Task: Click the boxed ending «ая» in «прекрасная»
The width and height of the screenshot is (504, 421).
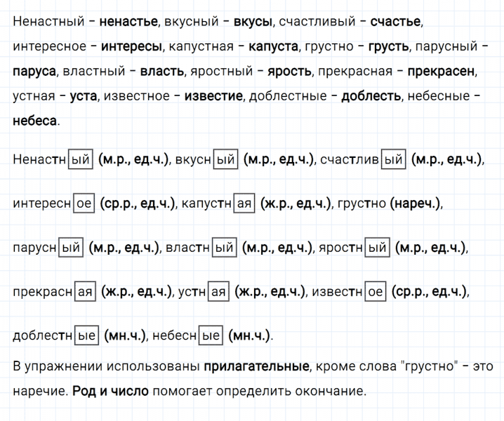Action: [84, 292]
